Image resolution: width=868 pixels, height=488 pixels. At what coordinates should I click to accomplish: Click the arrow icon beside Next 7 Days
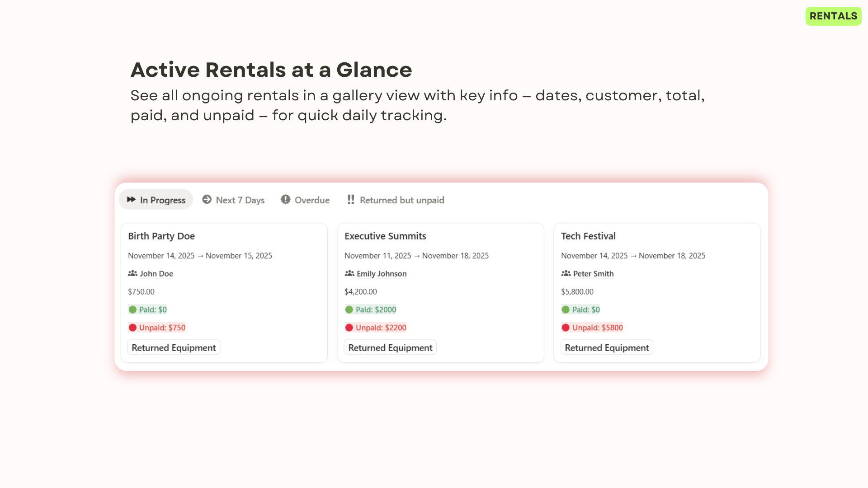207,199
